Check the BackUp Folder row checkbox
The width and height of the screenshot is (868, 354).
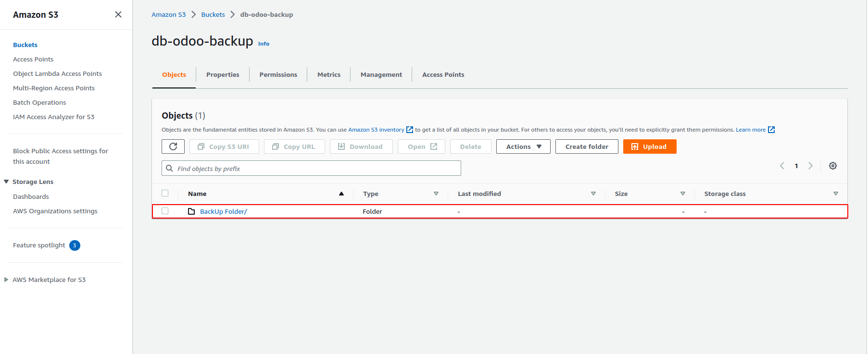165,211
